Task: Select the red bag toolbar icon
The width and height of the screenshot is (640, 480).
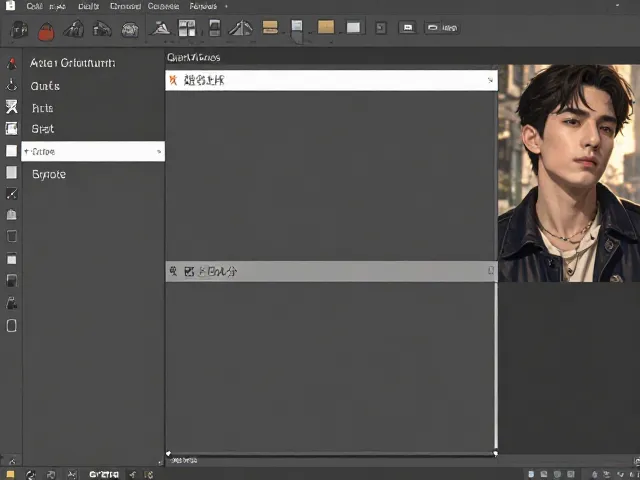Action: click(x=46, y=31)
